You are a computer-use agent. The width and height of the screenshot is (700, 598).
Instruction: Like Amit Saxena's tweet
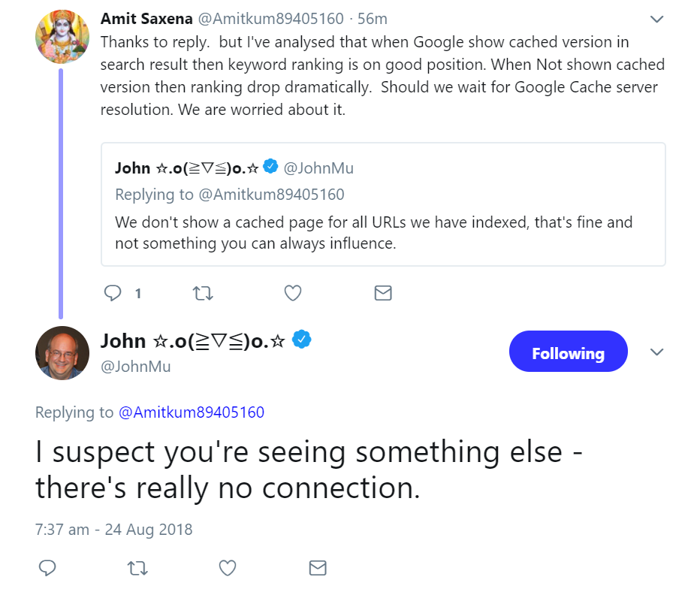[292, 293]
